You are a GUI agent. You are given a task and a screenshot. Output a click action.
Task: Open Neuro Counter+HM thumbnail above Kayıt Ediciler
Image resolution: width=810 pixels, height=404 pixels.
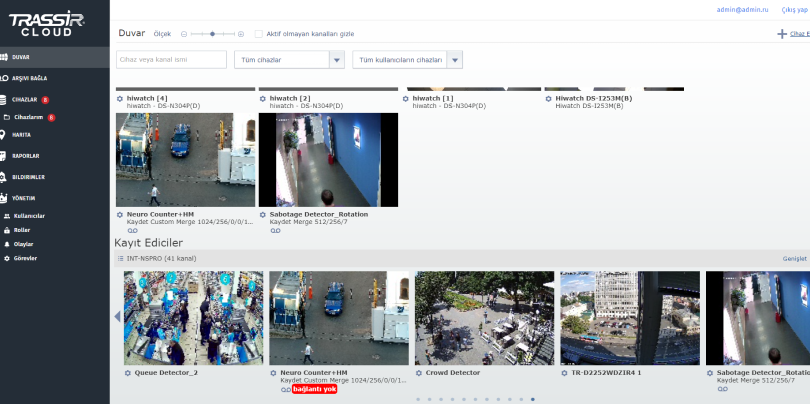pos(185,160)
